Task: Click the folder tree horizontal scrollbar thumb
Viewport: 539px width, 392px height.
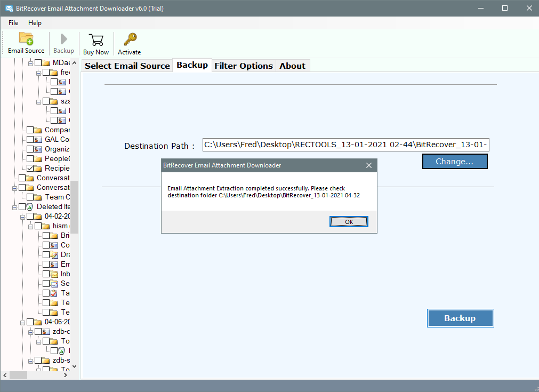Action: [18, 375]
